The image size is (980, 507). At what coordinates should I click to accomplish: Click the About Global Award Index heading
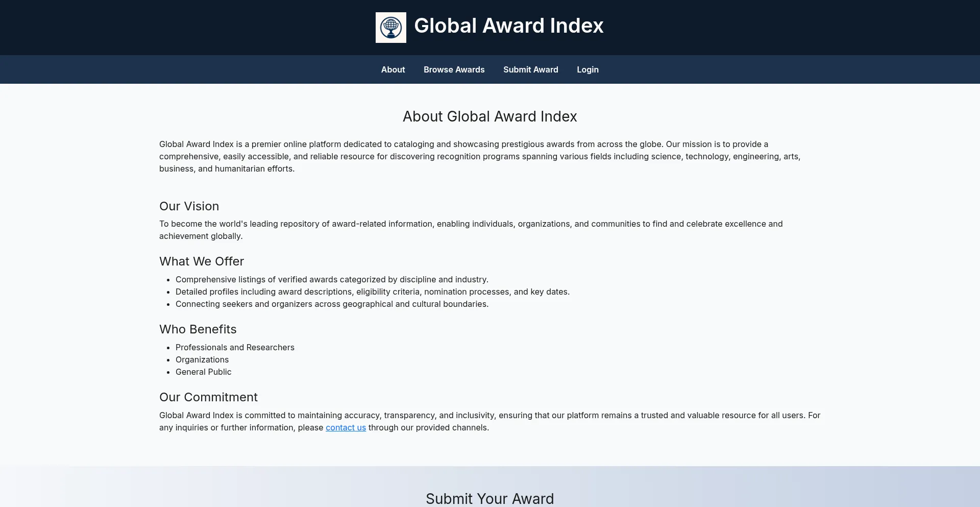click(x=489, y=116)
